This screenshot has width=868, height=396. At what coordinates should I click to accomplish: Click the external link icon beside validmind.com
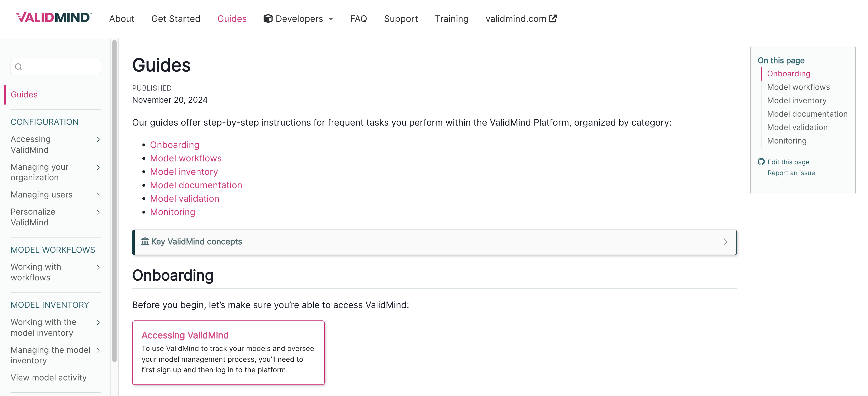pyautogui.click(x=553, y=18)
